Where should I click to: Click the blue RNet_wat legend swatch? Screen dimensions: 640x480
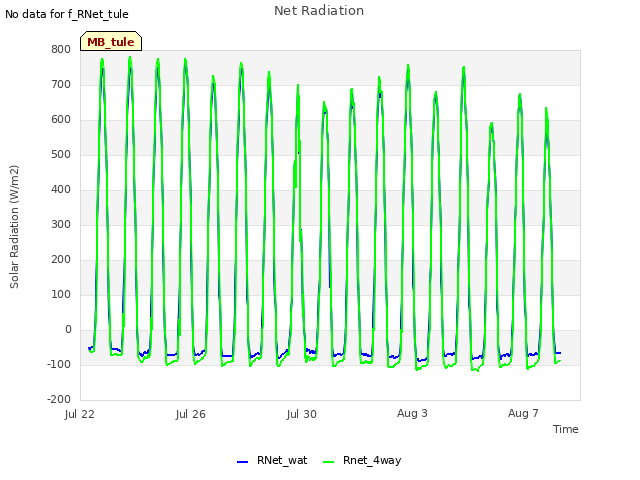tap(242, 462)
